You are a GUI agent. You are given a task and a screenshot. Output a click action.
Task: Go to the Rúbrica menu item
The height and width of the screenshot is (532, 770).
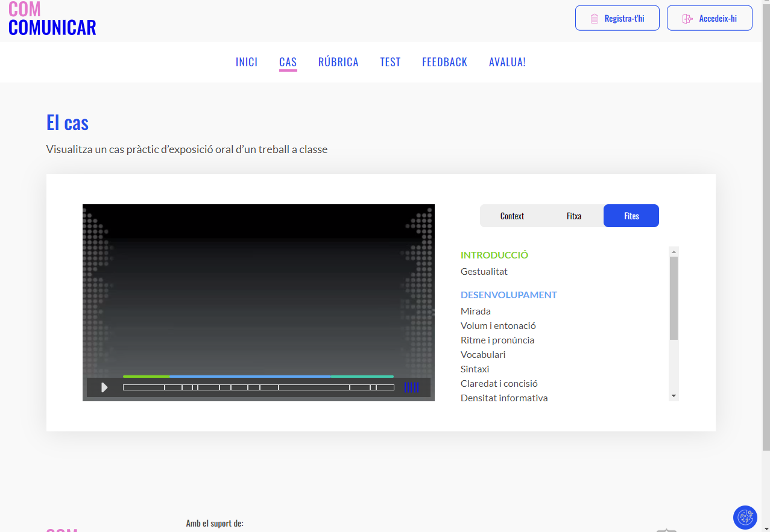(x=338, y=62)
